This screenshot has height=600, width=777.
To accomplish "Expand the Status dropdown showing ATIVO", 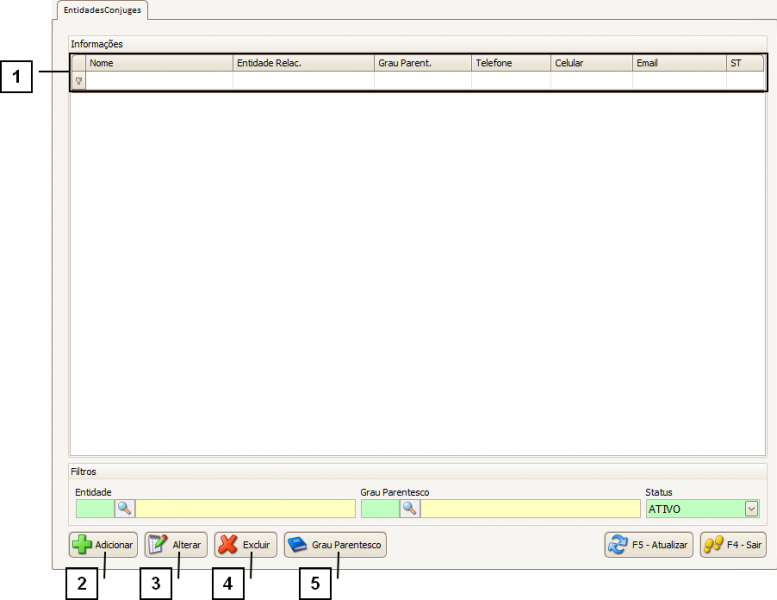I will point(751,509).
